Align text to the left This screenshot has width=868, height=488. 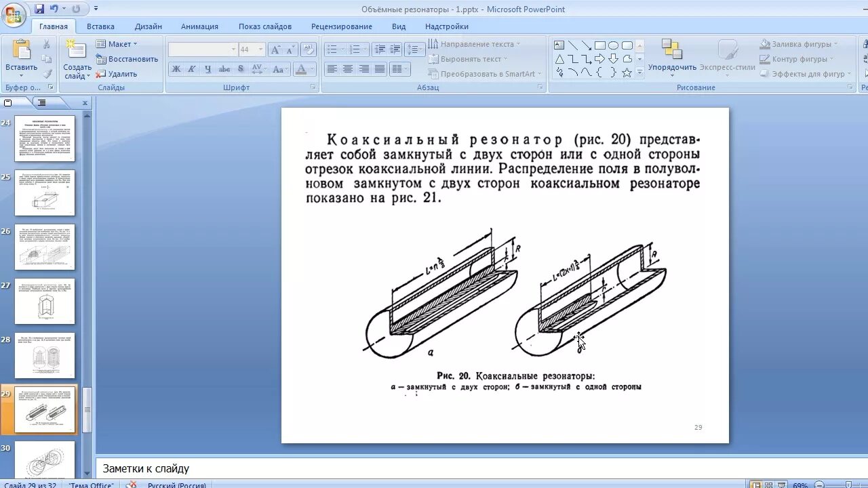[332, 69]
